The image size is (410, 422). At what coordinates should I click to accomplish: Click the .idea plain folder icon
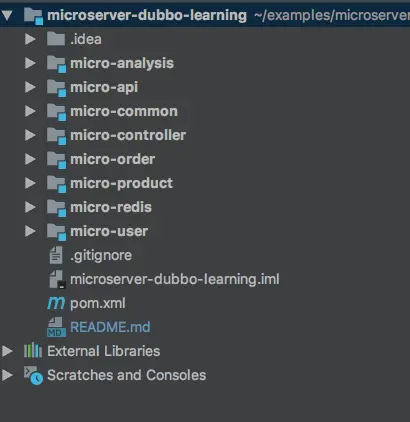tap(56, 39)
